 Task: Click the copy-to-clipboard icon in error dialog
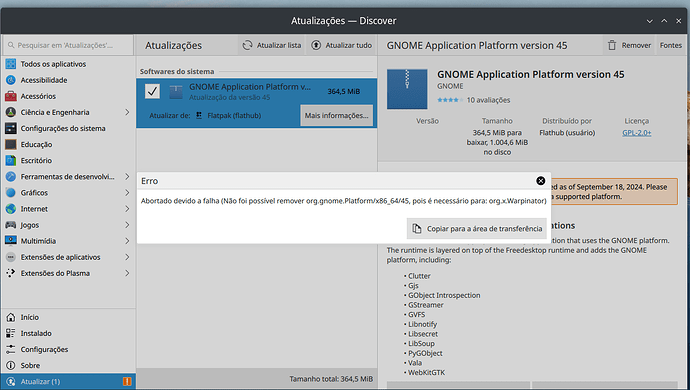pyautogui.click(x=416, y=228)
